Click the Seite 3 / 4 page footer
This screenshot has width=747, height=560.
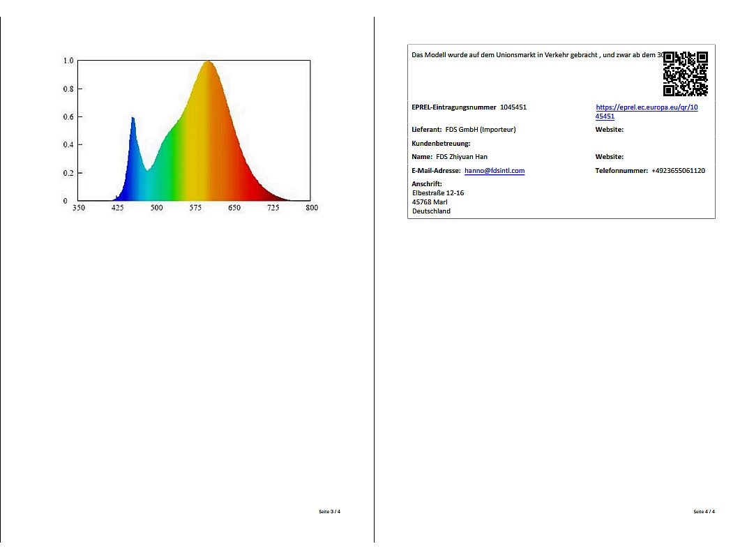pos(330,512)
